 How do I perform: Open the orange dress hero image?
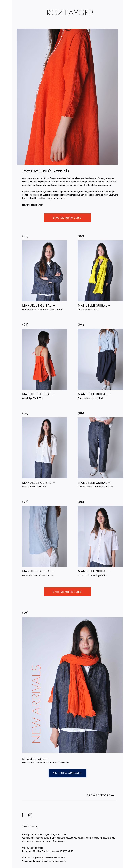[67, 97]
